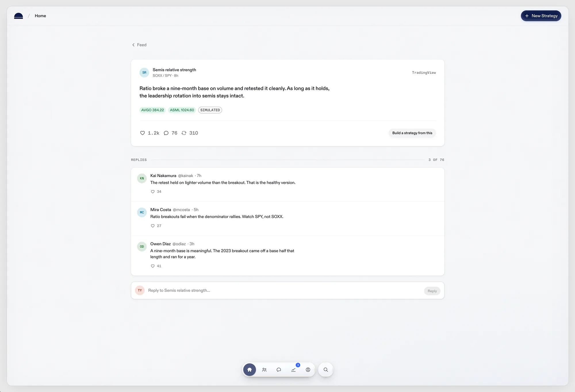Open Owen Diaz's profile name
This screenshot has width=575, height=392.
(x=160, y=244)
